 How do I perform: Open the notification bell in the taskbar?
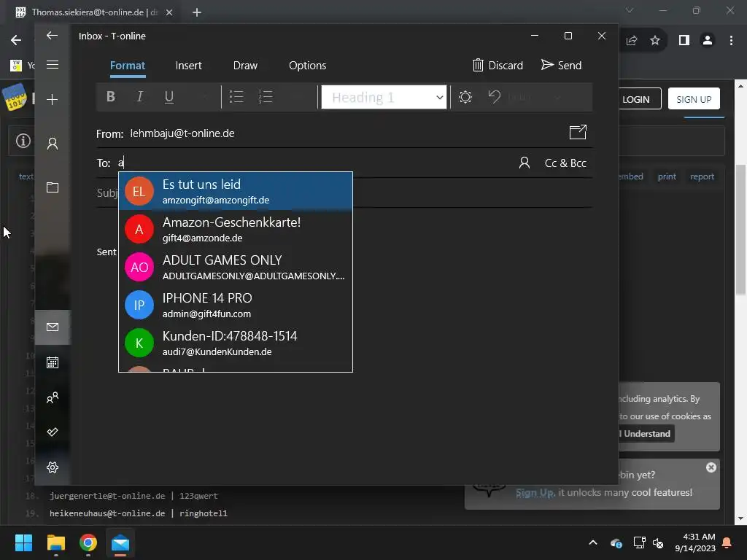tap(727, 542)
